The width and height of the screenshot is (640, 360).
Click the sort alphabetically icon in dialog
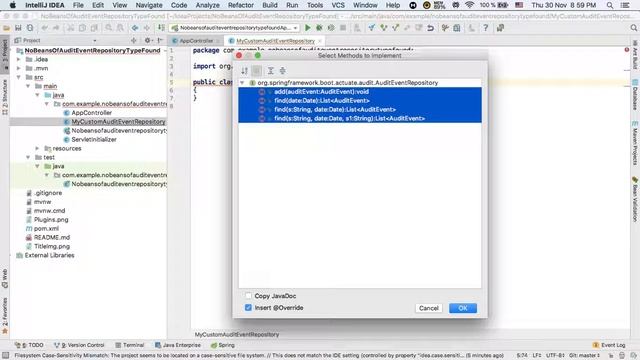click(244, 71)
